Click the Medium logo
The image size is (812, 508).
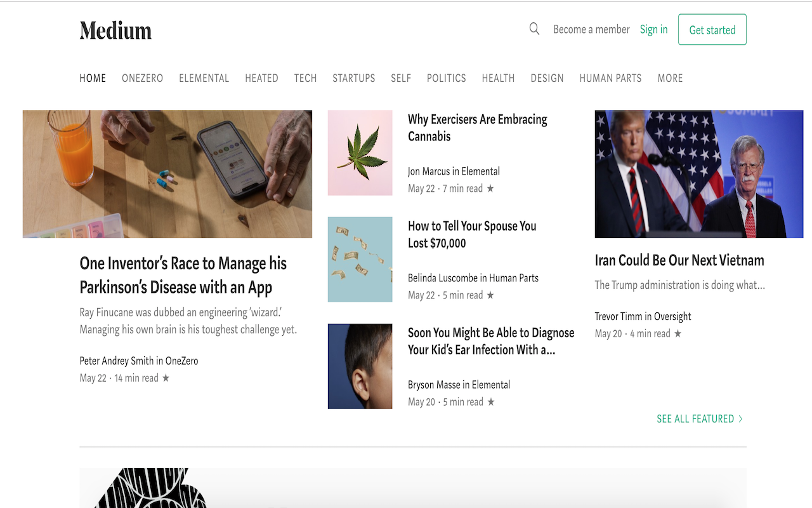(115, 30)
